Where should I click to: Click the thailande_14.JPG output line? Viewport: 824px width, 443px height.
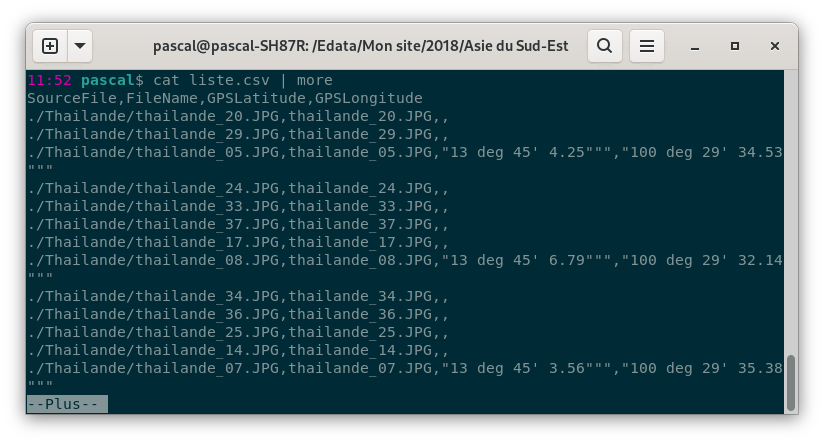[238, 350]
